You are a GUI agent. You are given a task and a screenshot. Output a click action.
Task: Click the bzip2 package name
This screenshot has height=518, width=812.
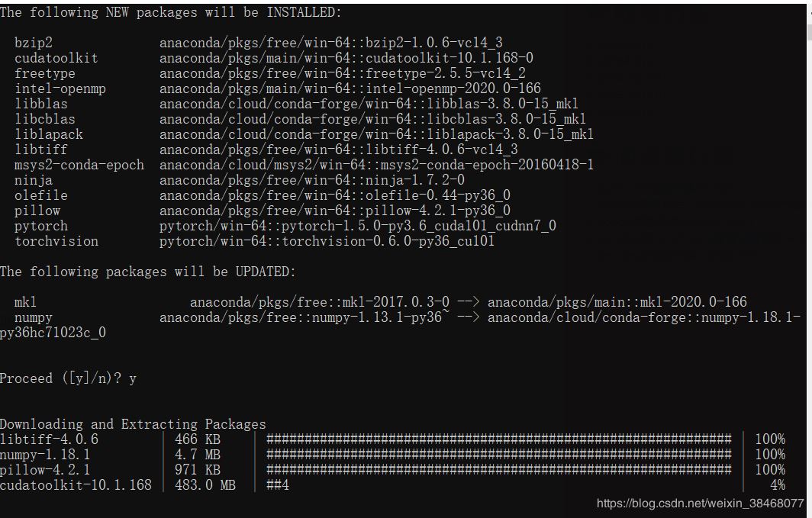click(x=34, y=43)
